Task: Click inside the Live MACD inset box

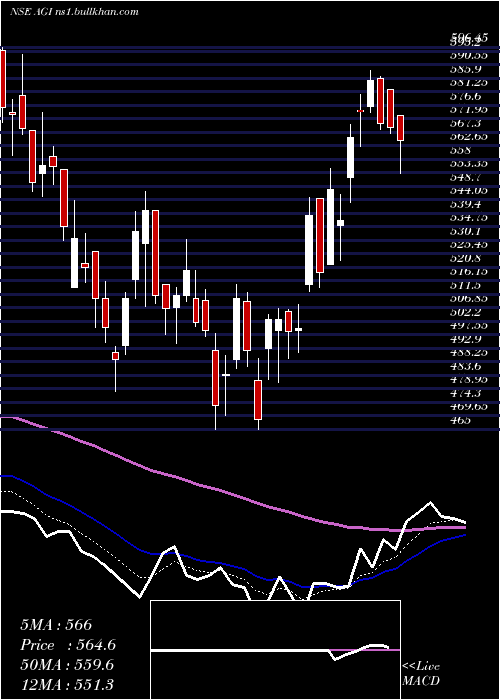Action: (x=275, y=650)
